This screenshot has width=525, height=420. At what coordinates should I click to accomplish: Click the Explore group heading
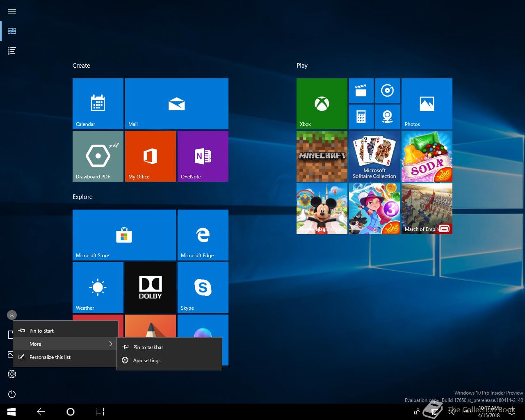[x=82, y=197]
